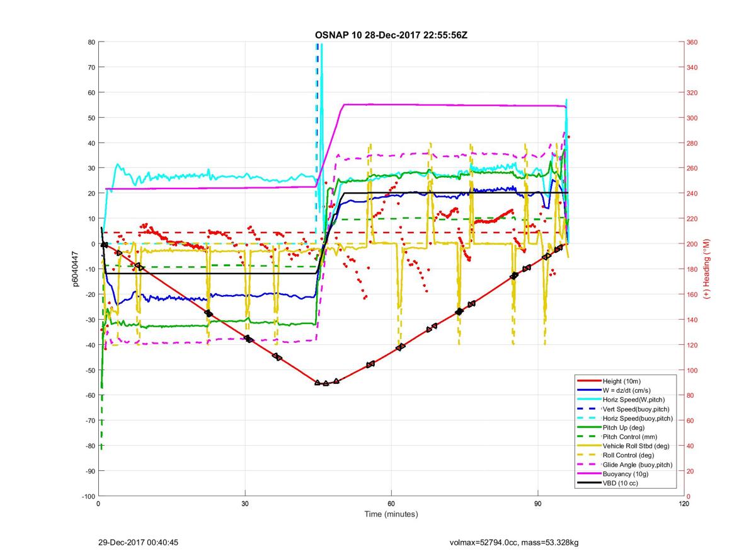Click the Time (minutes) axis label
The image size is (756, 558).
(391, 514)
